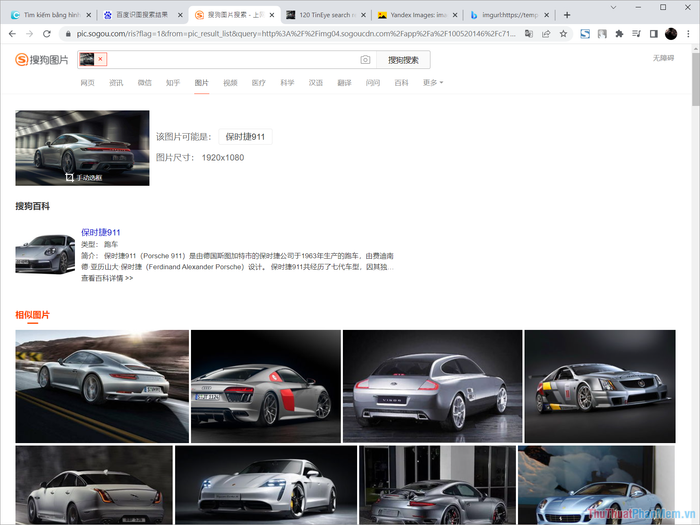This screenshot has height=525, width=700.
Task: Open the Jaguar sedan rear result
Action: pyautogui.click(x=94, y=485)
